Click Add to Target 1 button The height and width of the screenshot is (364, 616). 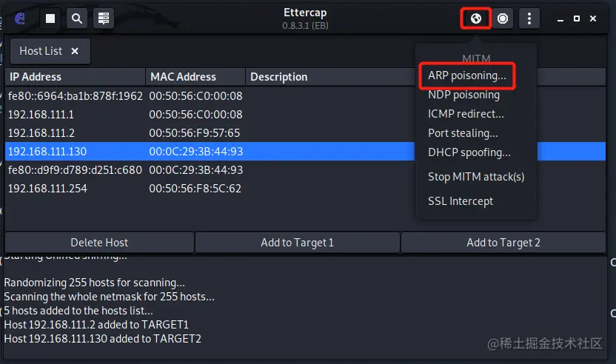297,242
